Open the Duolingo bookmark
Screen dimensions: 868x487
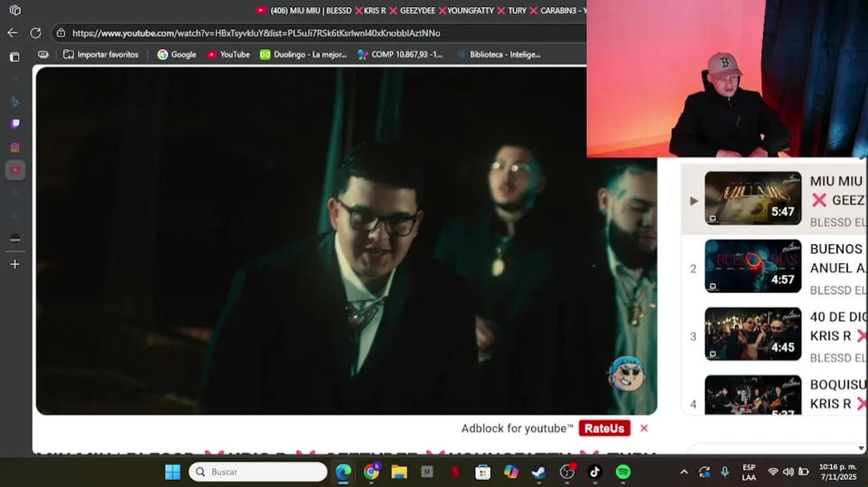click(x=303, y=54)
